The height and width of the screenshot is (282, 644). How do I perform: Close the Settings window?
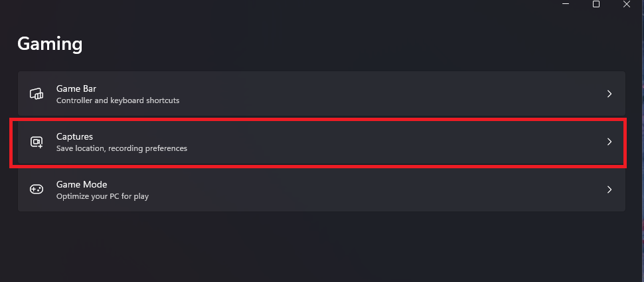tap(626, 5)
